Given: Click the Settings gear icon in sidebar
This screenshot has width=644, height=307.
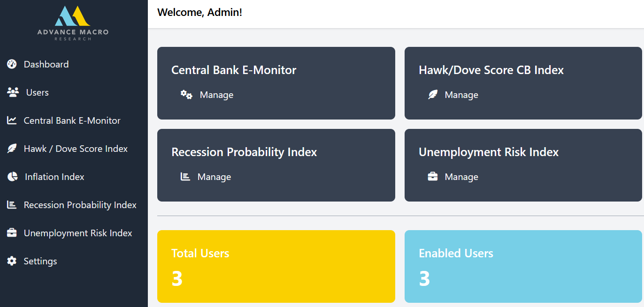Looking at the screenshot, I should [x=12, y=261].
